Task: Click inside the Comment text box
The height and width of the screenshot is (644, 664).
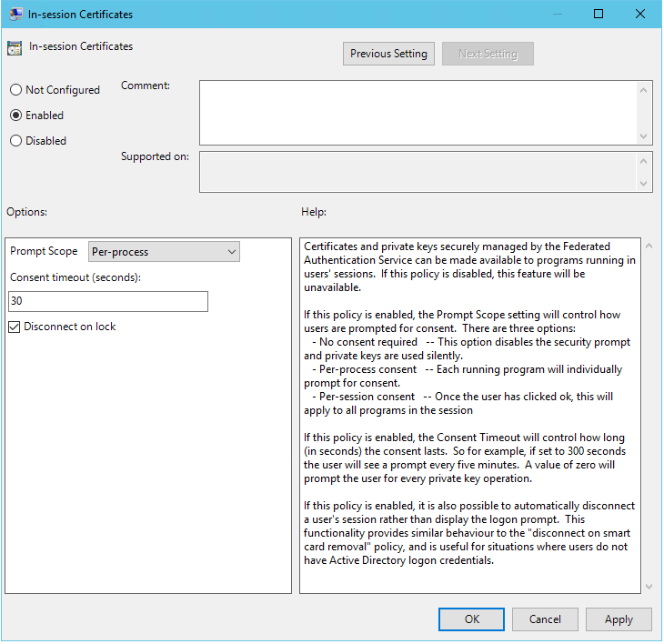Action: click(x=418, y=112)
